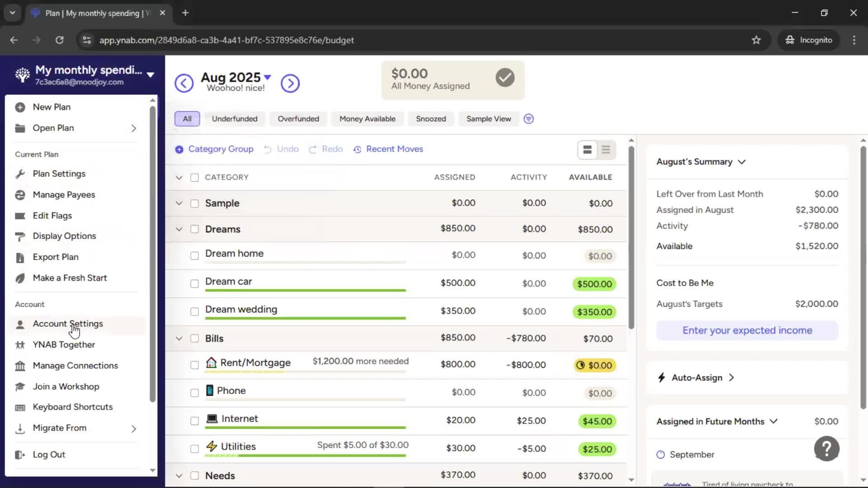Check the Bills group checkbox
Viewport: 868px width, 488px height.
tap(194, 338)
